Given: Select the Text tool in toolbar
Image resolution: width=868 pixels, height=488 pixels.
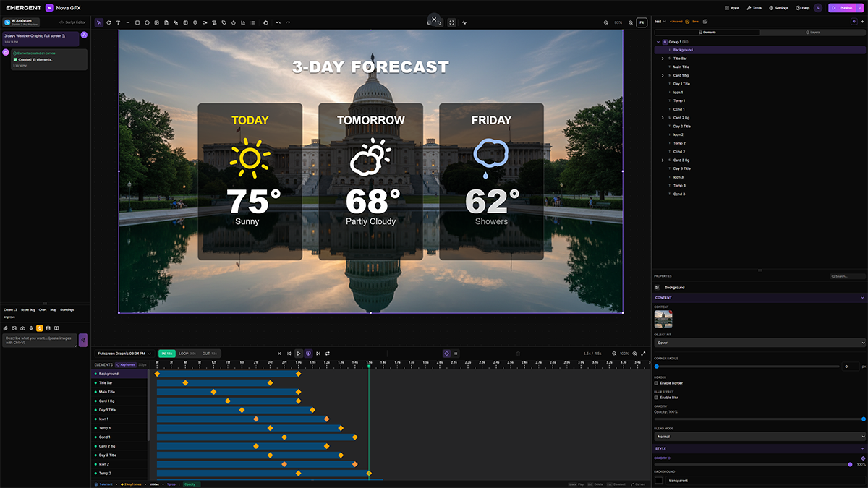Looking at the screenshot, I should click(x=118, y=22).
